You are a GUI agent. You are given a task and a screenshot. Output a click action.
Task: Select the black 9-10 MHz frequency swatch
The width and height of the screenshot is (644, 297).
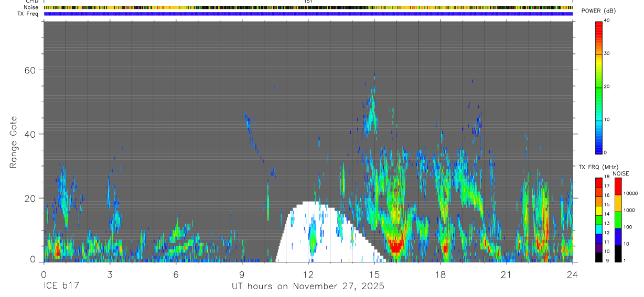click(x=599, y=257)
